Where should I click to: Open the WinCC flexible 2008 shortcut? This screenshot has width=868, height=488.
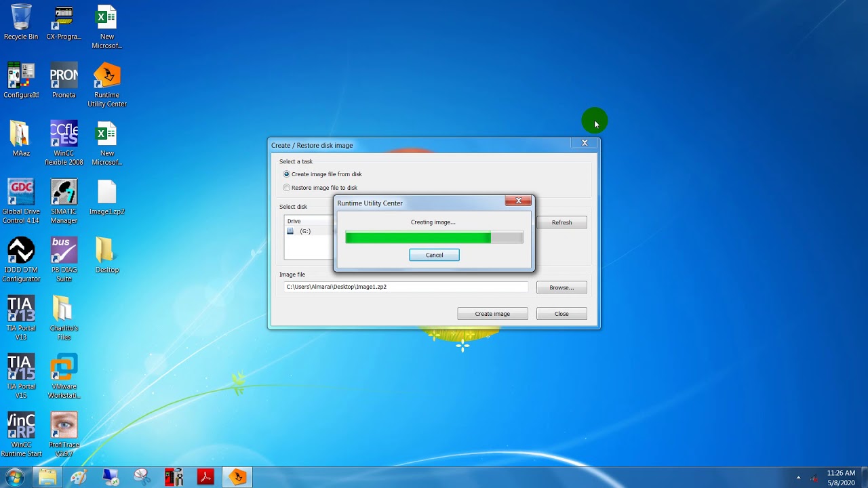(x=64, y=143)
